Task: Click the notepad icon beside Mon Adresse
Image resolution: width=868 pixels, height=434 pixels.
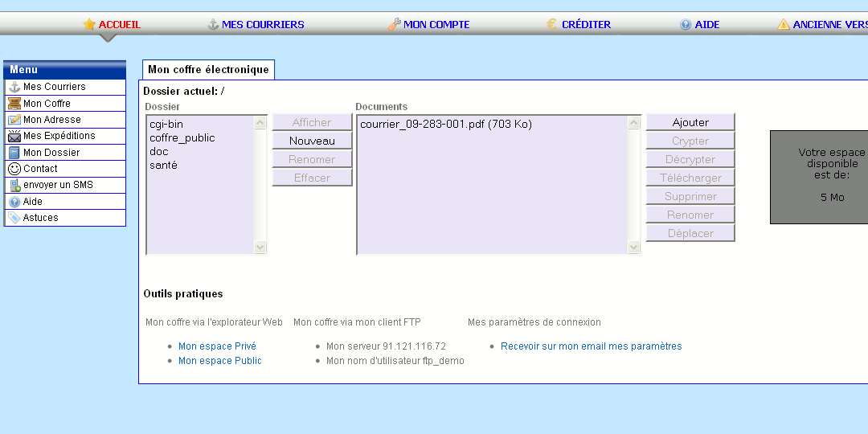Action: pos(14,120)
